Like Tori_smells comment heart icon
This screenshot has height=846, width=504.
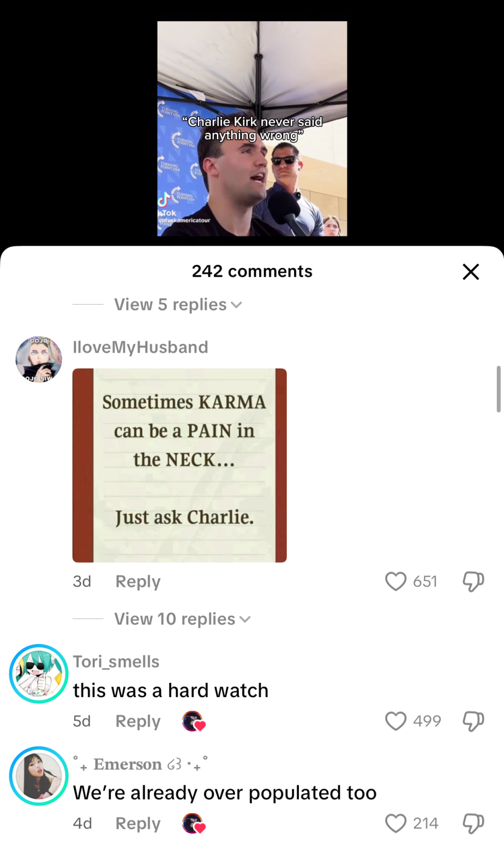click(396, 721)
